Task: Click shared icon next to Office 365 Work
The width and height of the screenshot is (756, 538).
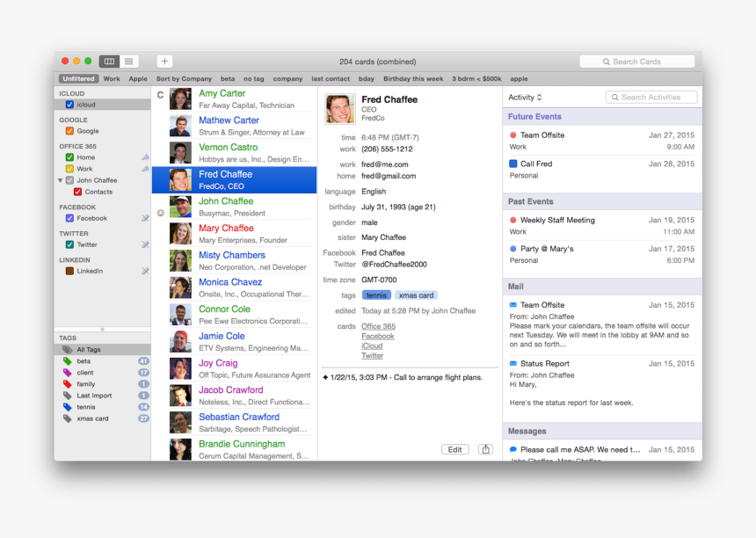Action: tap(145, 169)
